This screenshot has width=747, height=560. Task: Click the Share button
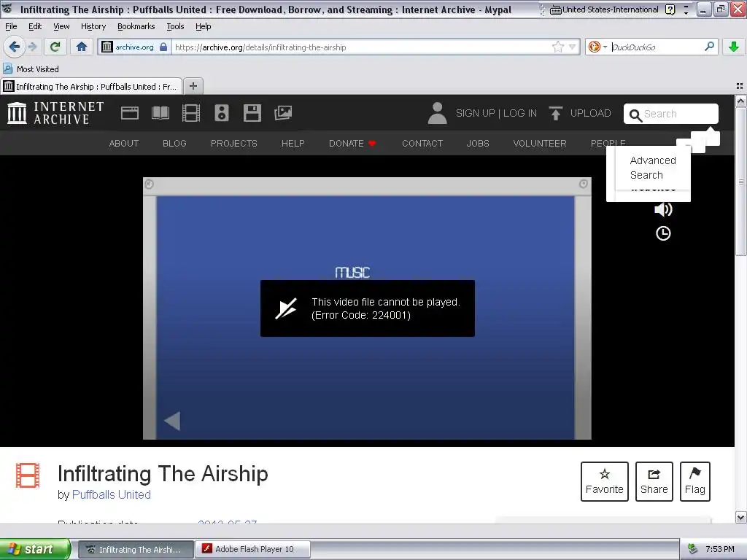tap(654, 481)
